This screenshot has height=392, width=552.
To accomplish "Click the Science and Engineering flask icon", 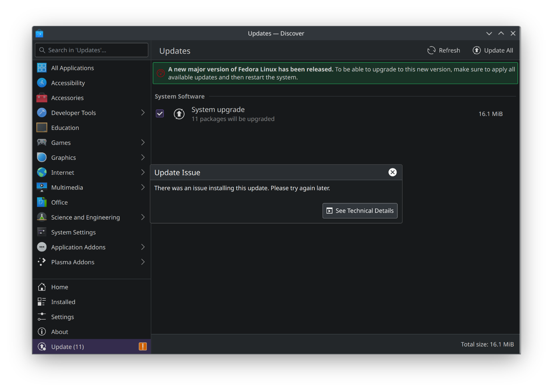I will pos(42,217).
